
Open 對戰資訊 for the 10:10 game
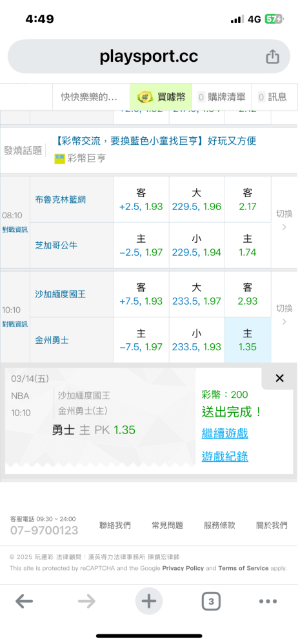tap(15, 324)
